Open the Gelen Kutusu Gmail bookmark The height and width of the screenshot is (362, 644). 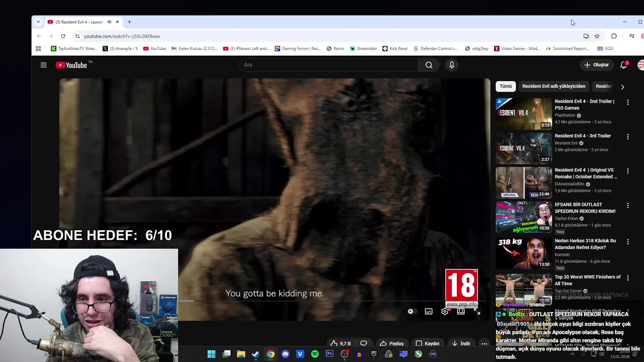coord(194,49)
